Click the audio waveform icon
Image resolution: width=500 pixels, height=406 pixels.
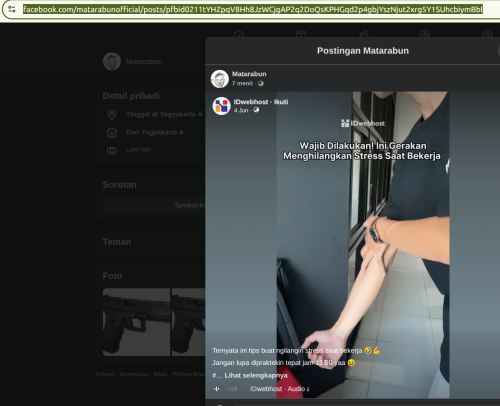tap(217, 389)
